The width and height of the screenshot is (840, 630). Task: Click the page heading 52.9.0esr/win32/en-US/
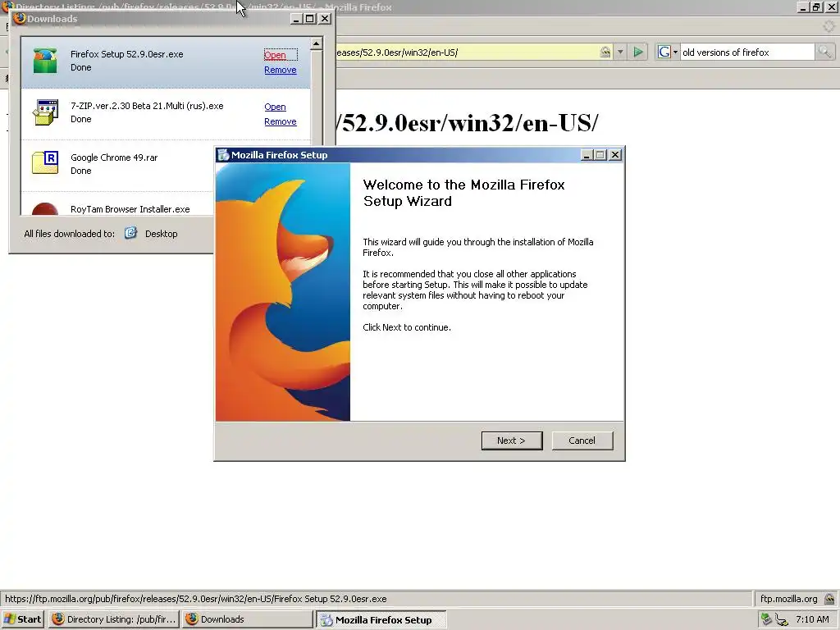pyautogui.click(x=468, y=123)
